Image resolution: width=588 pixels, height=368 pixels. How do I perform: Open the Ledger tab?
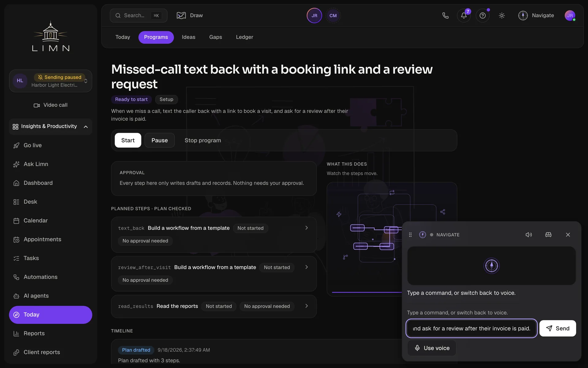(x=244, y=37)
